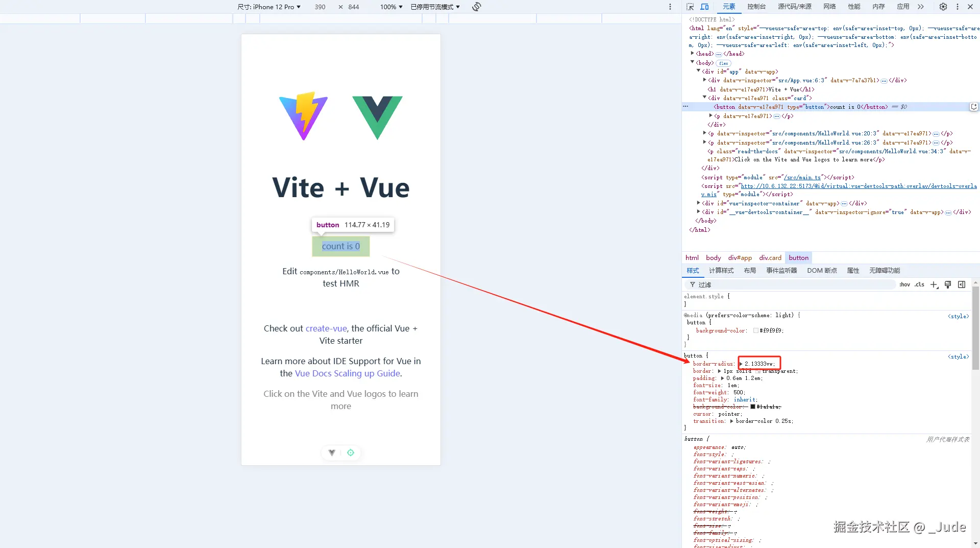The image size is (980, 548).
Task: Switch to the 应用 (Application) tab
Action: 903,7
